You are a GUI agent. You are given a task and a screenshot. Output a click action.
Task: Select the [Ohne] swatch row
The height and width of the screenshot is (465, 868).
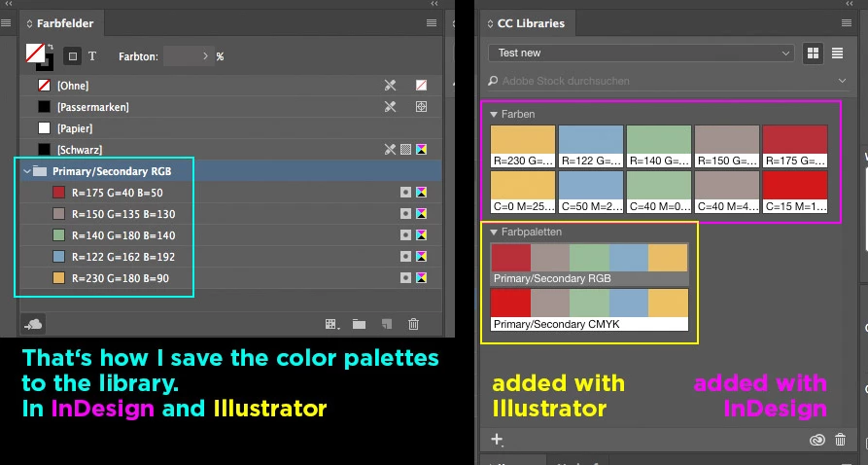230,86
